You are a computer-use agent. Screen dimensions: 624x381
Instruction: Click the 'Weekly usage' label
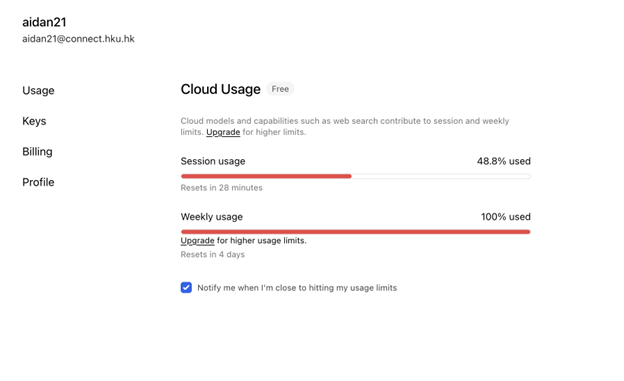(212, 217)
